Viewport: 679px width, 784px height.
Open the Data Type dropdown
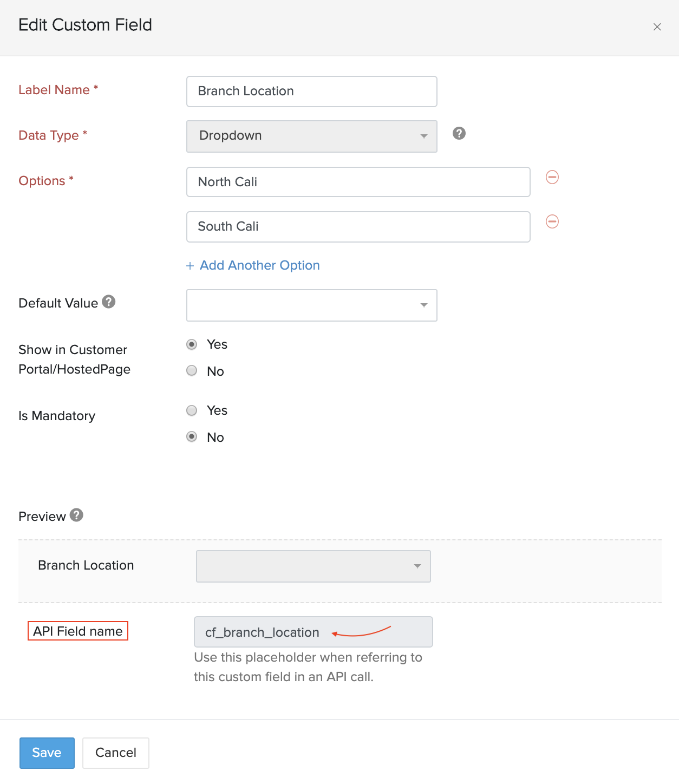(x=311, y=136)
